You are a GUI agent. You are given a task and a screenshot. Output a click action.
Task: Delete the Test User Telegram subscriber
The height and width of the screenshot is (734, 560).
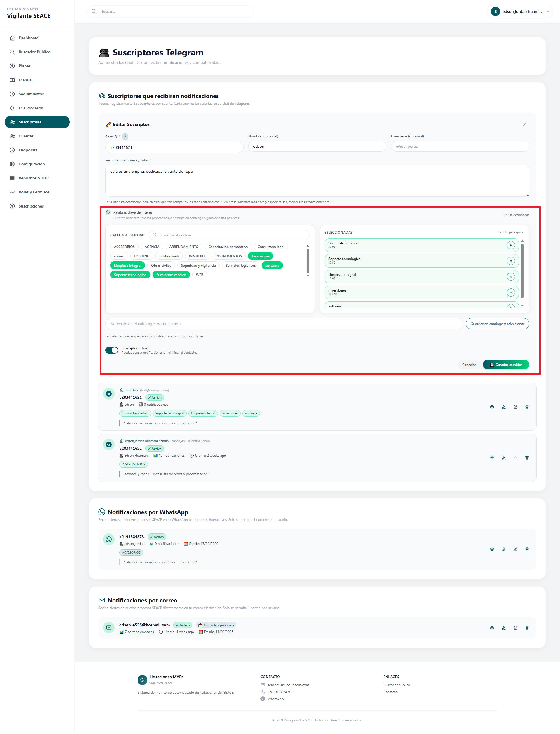pos(527,407)
